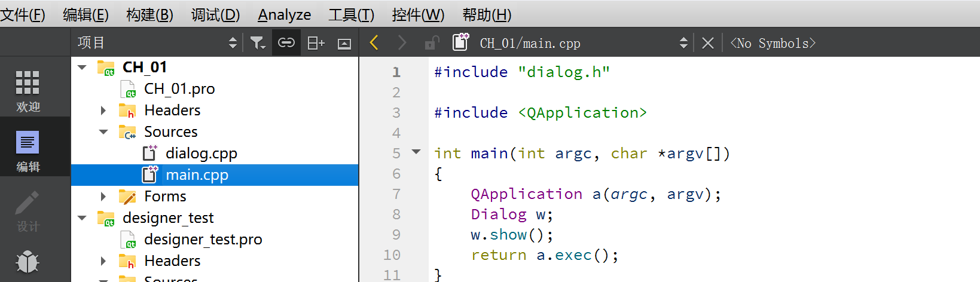Open the Welcome mode
Viewport: 980px width, 282px height.
28,91
